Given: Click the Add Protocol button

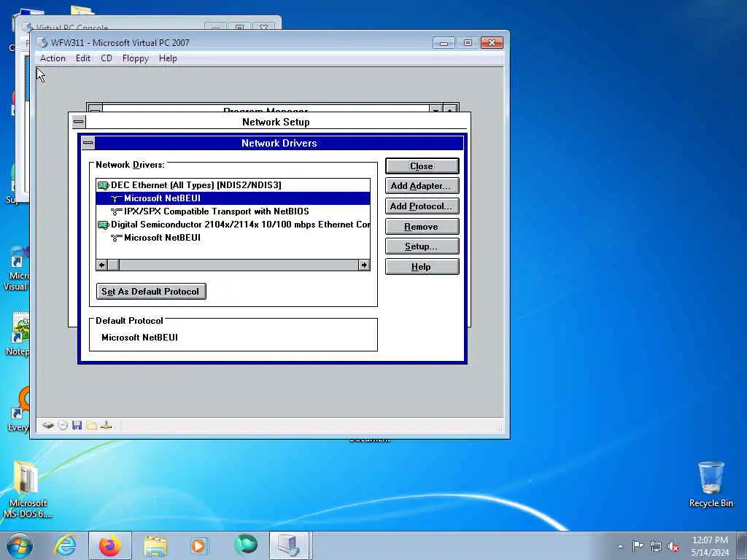Looking at the screenshot, I should (422, 206).
